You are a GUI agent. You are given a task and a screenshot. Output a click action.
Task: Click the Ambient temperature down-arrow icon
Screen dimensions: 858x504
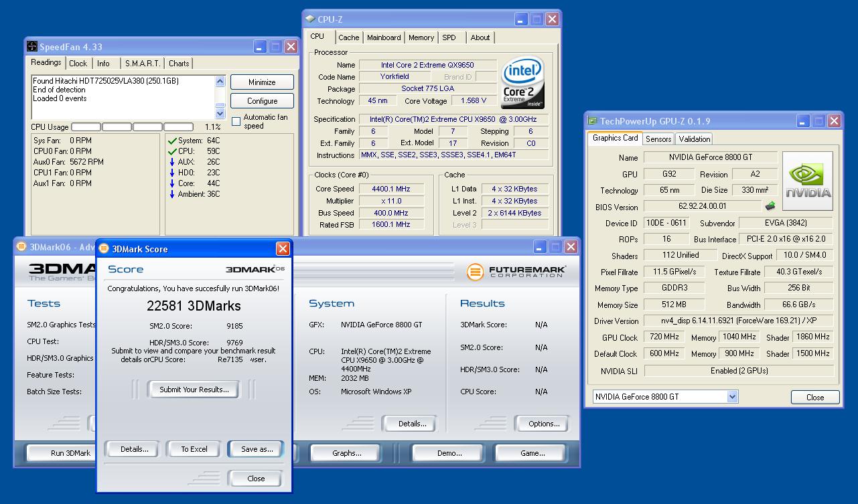172,194
